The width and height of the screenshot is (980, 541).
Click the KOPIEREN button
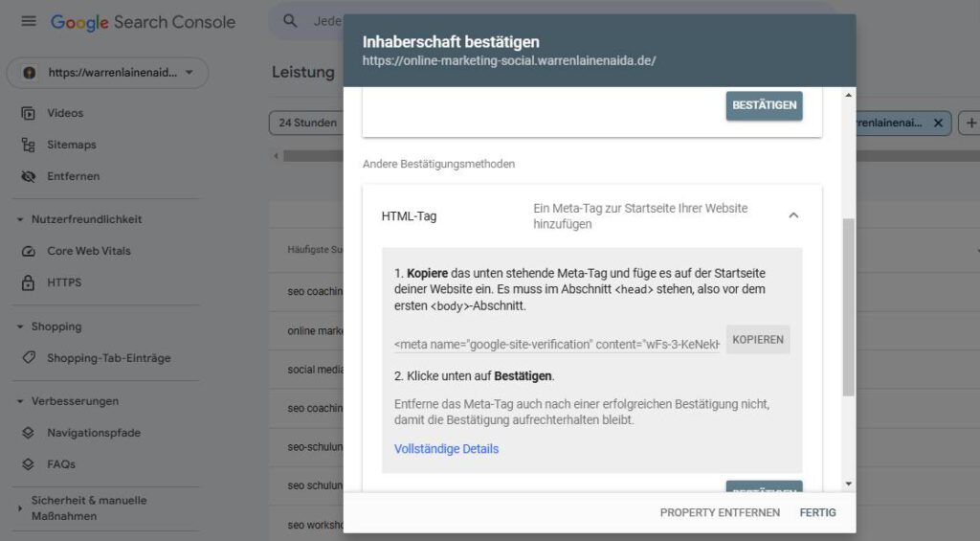(x=758, y=340)
